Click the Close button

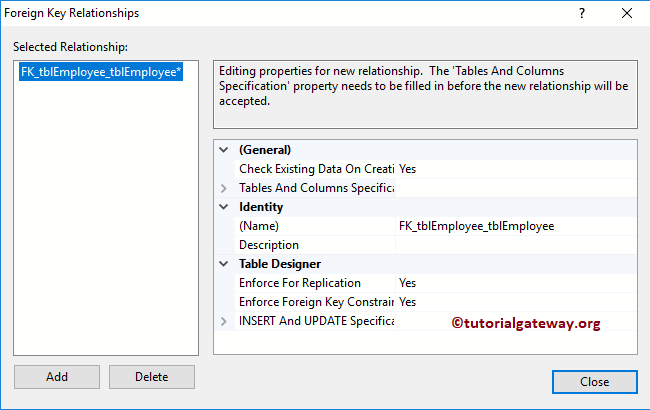click(594, 381)
